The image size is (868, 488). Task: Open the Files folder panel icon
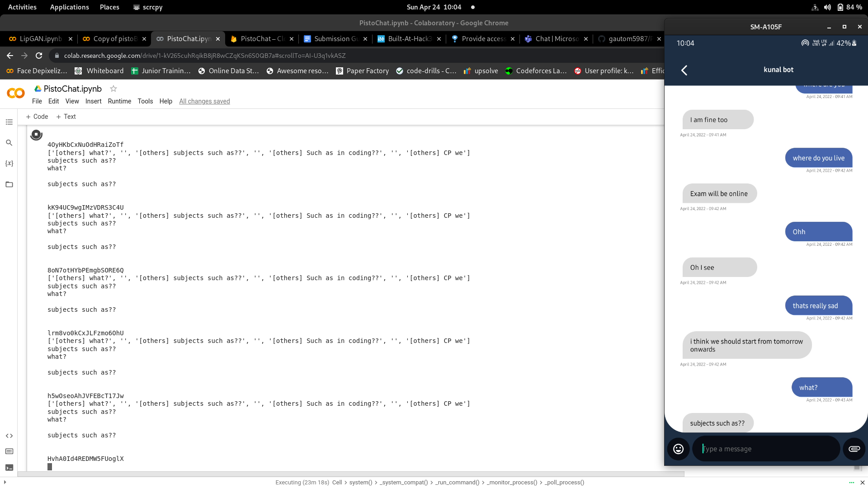tap(9, 184)
